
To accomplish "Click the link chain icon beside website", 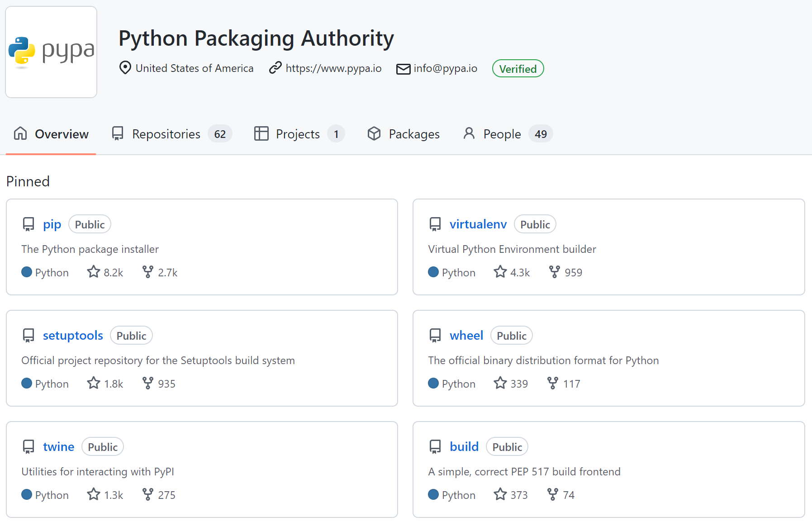I will (275, 68).
